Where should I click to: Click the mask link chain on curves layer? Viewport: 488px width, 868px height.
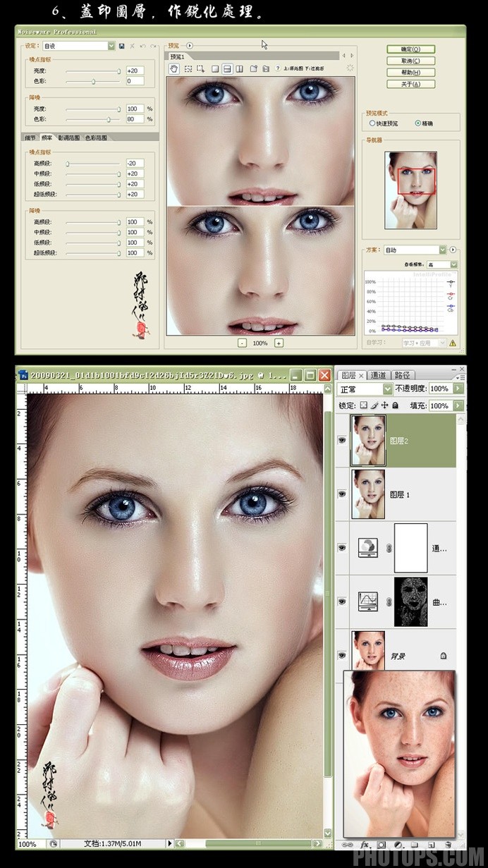388,602
